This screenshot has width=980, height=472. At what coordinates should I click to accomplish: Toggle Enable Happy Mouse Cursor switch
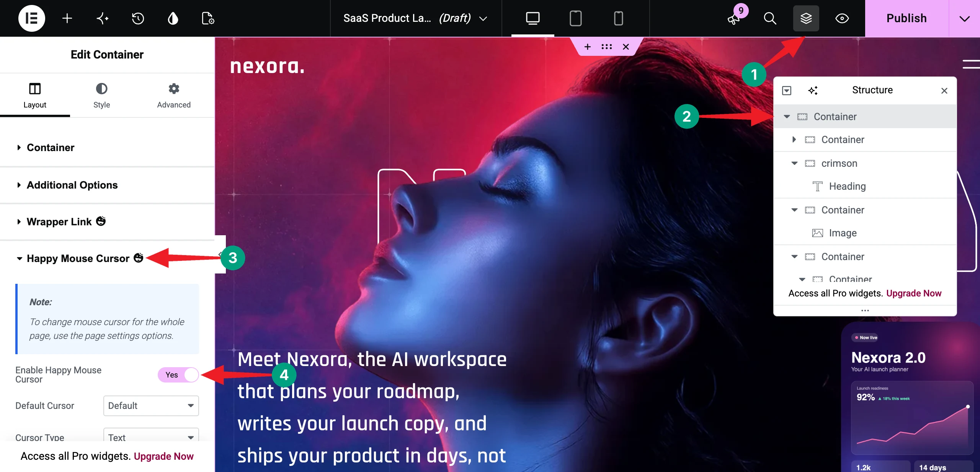[178, 374]
